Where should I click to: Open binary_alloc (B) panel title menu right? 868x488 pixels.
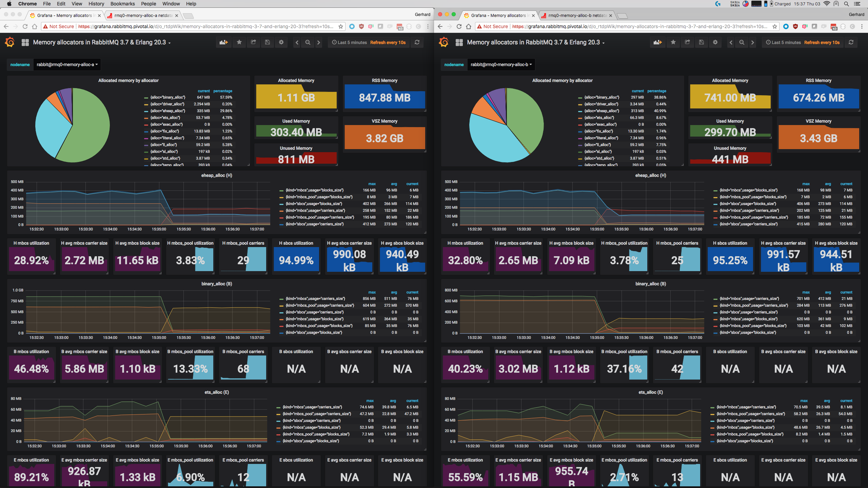(x=651, y=284)
